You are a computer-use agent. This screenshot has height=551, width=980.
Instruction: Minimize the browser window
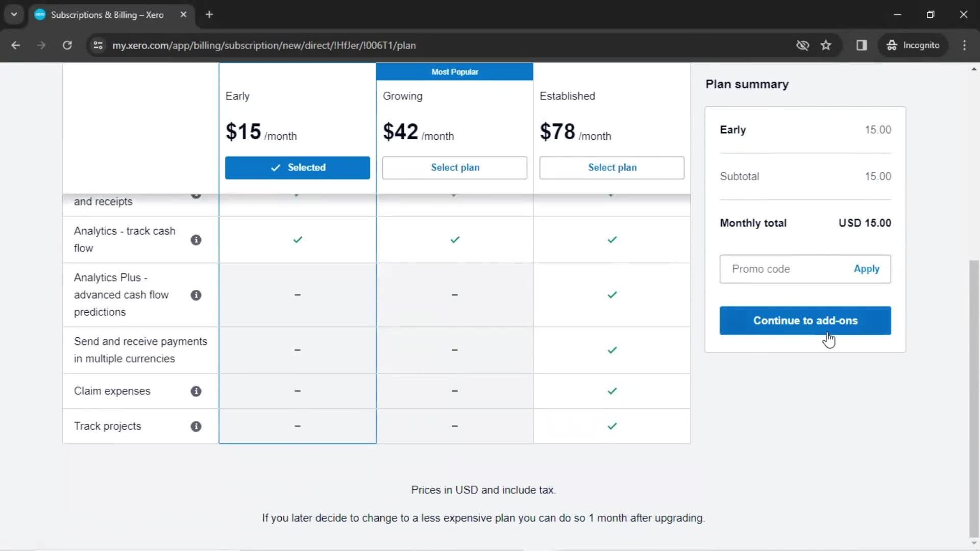tap(897, 15)
